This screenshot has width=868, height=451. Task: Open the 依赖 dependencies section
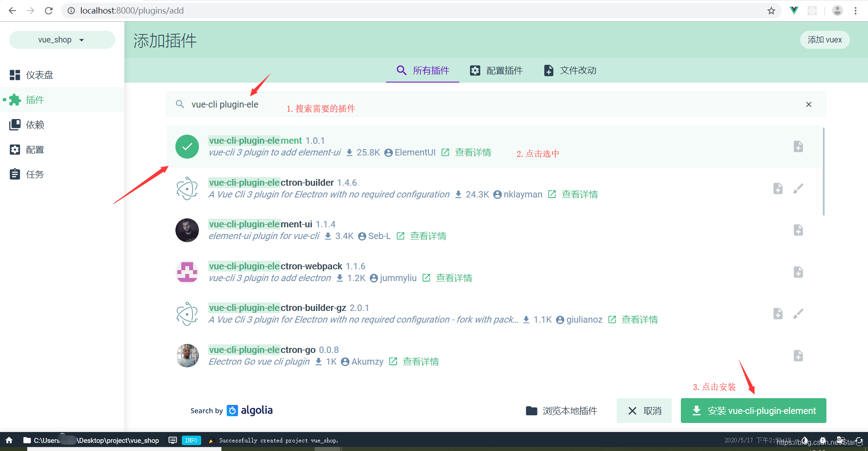coord(62,125)
